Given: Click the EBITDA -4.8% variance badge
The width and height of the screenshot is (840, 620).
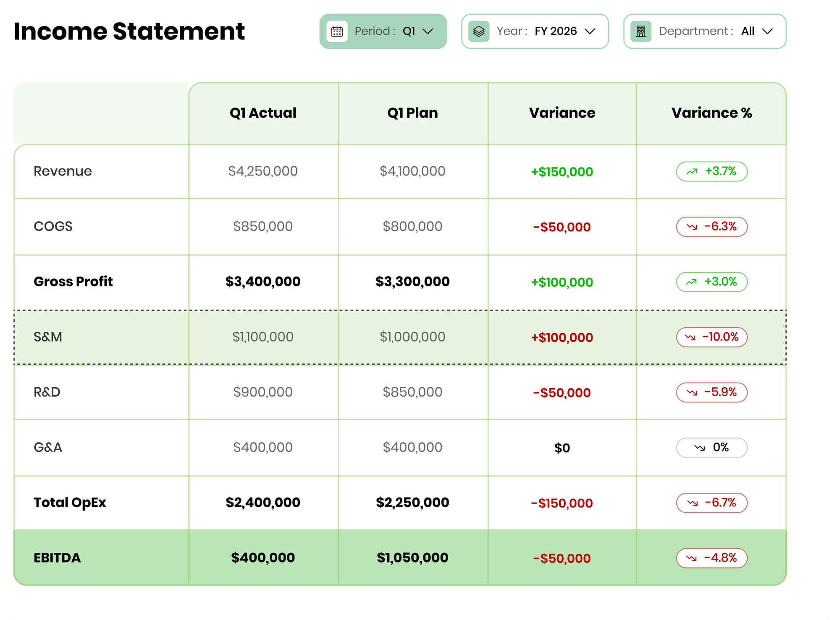Looking at the screenshot, I should tap(711, 558).
